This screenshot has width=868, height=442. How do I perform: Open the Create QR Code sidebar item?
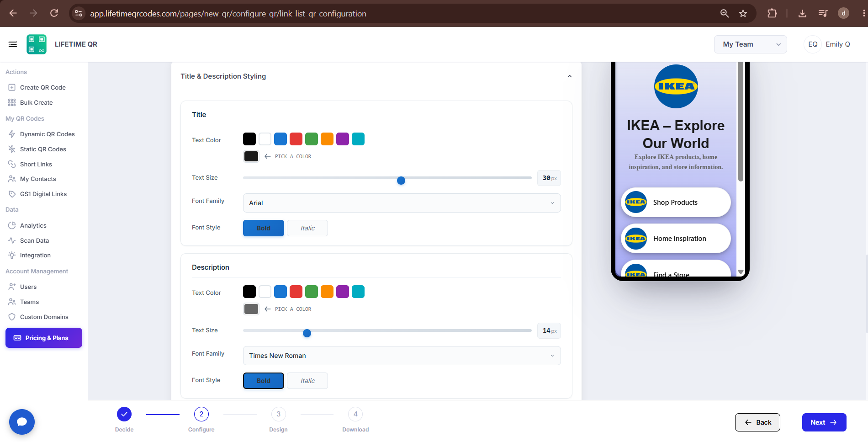(43, 87)
